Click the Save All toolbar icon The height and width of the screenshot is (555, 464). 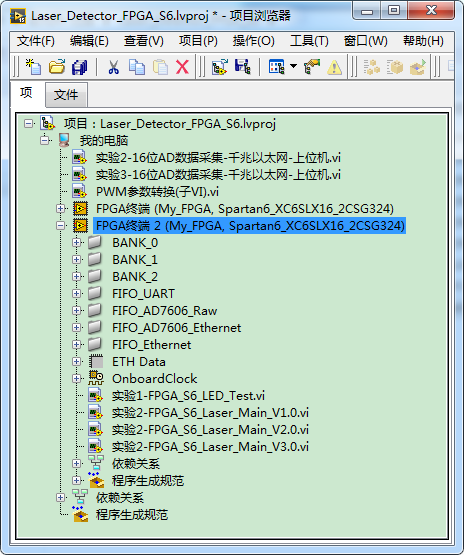80,67
